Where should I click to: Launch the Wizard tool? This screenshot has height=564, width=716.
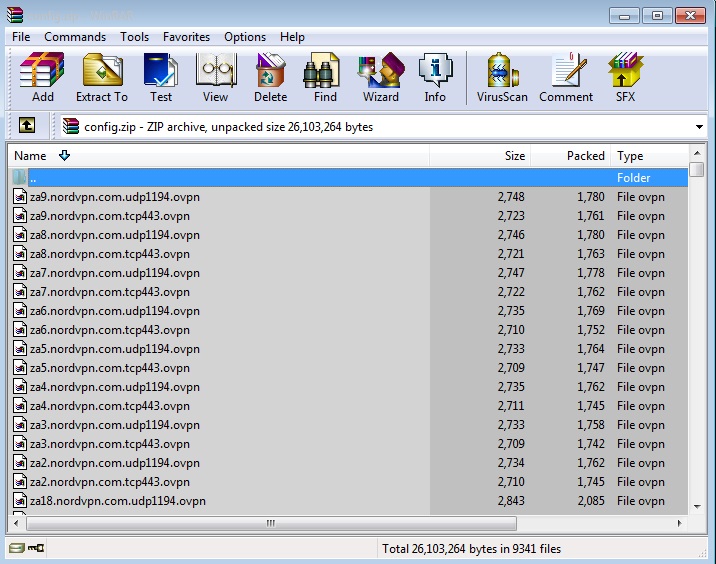[381, 77]
